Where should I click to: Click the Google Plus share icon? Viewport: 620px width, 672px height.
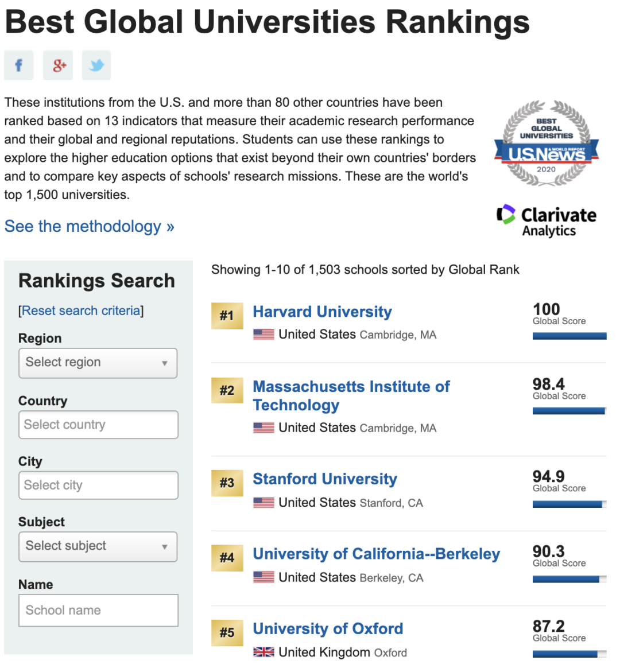coord(58,65)
